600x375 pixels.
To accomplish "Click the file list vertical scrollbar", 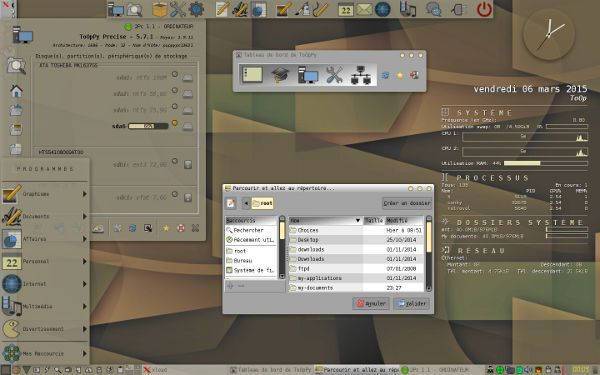I will coord(429,254).
